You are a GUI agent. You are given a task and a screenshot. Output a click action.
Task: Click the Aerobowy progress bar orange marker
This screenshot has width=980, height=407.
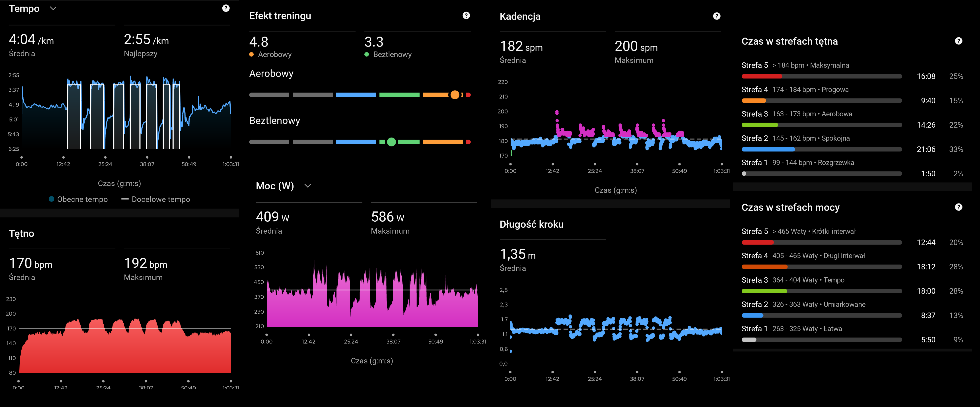pos(455,95)
